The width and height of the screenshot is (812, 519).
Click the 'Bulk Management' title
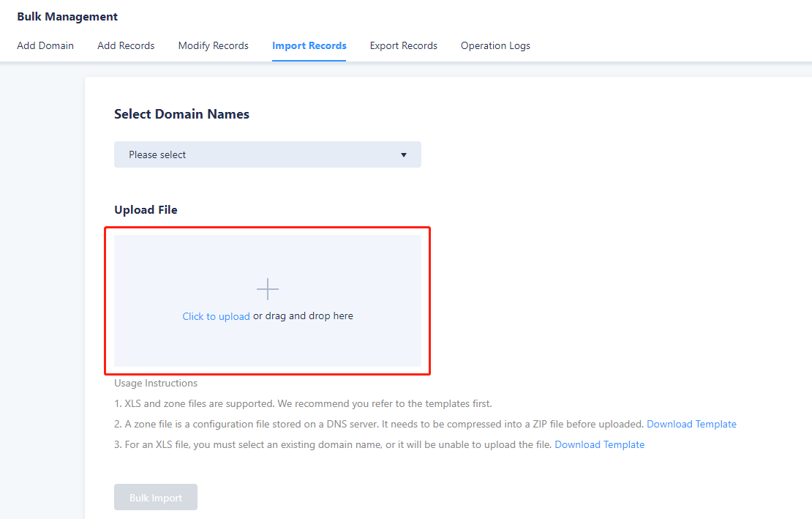coord(67,17)
